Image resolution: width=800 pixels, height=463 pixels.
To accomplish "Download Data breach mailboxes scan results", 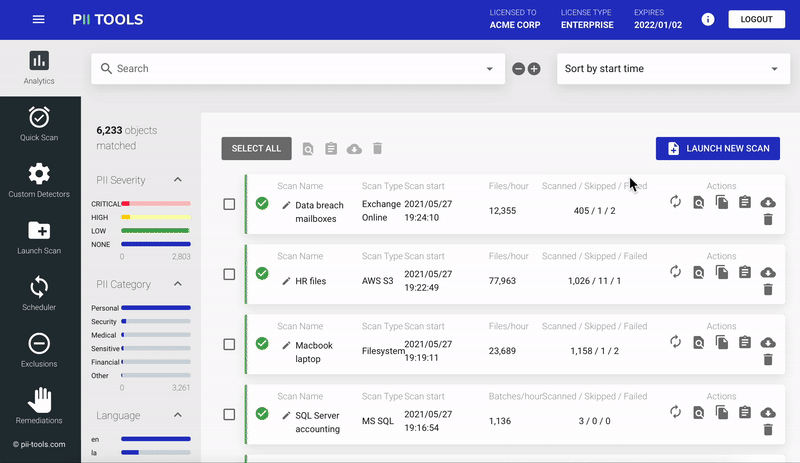I will click(768, 203).
